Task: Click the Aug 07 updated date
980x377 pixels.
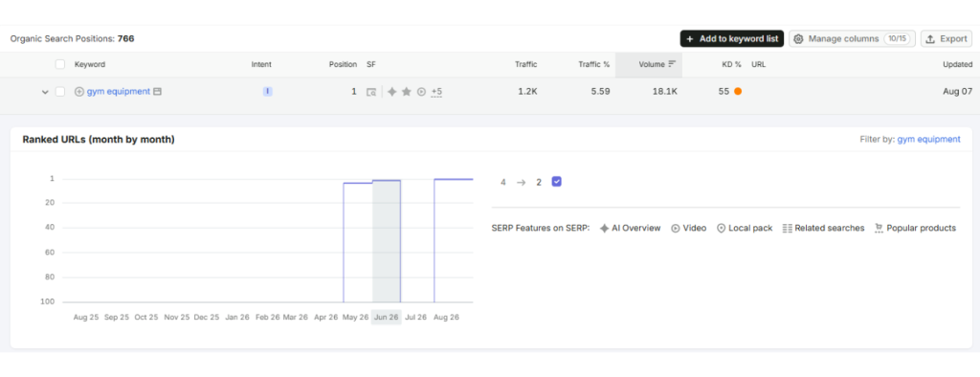Action: (x=957, y=92)
